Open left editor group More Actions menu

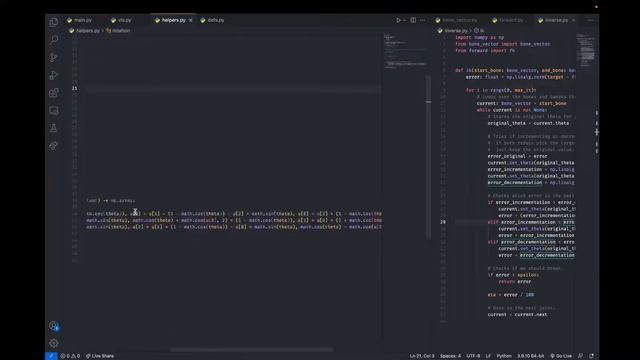[x=423, y=20]
